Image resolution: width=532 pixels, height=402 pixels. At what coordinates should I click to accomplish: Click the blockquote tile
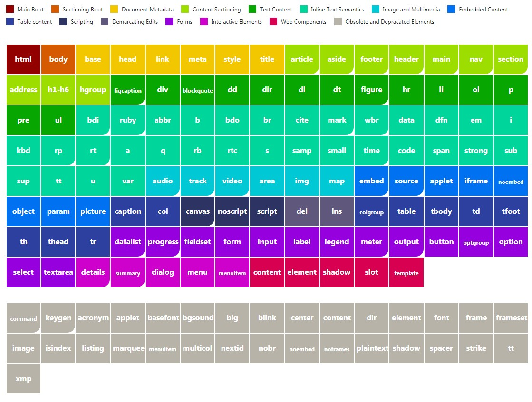197,90
